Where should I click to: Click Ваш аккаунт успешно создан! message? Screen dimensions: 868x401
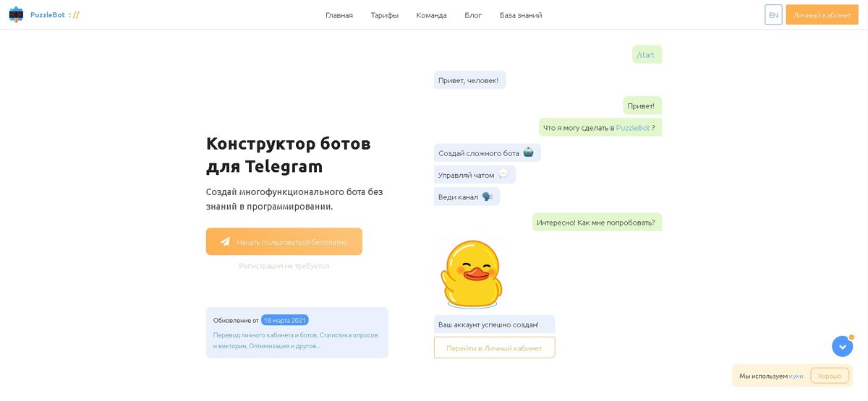click(x=494, y=324)
